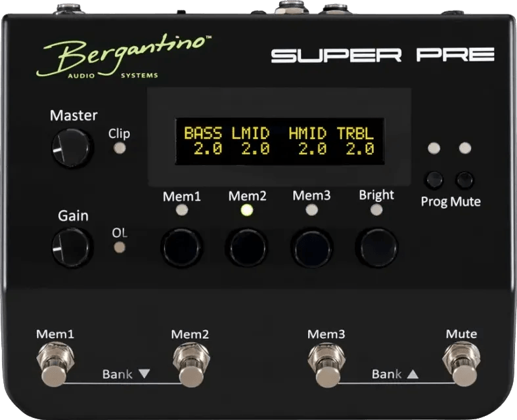Viewport: 517px width, 420px height.
Task: Click the Bank up arrow
Action: (413, 374)
